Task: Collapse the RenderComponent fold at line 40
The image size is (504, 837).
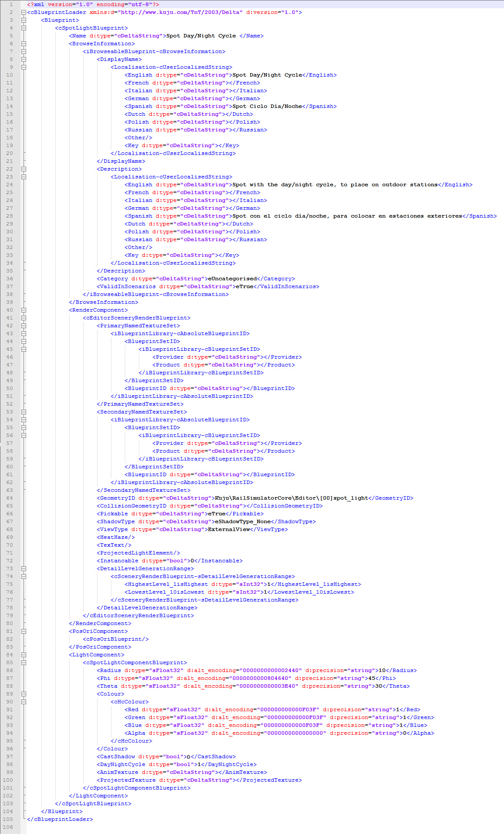Action: click(x=24, y=310)
